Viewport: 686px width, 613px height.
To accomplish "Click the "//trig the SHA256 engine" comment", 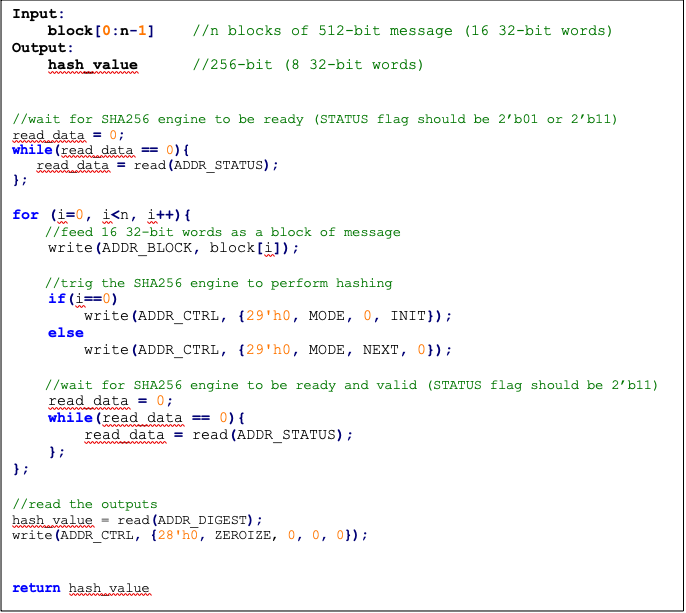I will 219,283.
